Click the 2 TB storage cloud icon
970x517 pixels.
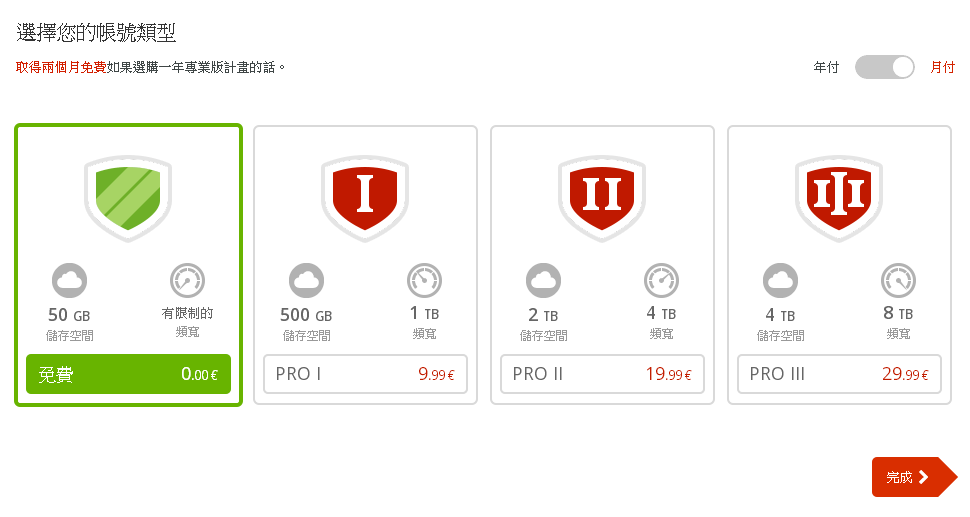coord(543,281)
